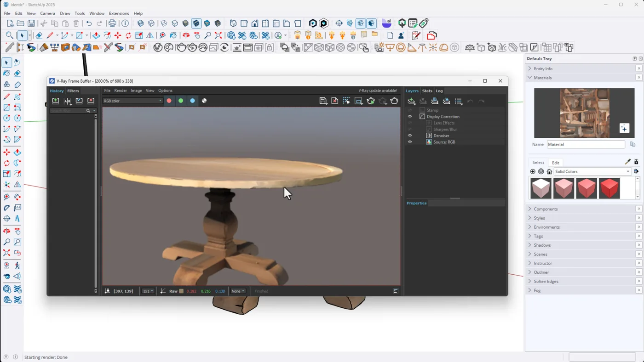
Task: Click the V-Ray update available notice
Action: [x=378, y=91]
